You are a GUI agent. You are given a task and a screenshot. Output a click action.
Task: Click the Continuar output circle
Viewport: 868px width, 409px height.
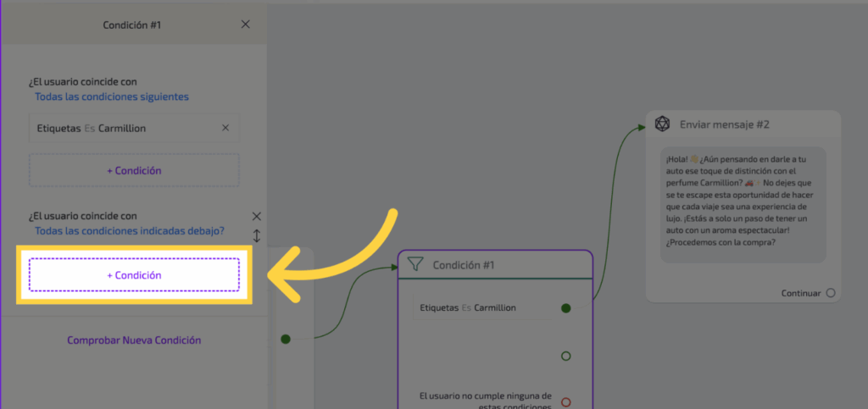[x=830, y=293]
